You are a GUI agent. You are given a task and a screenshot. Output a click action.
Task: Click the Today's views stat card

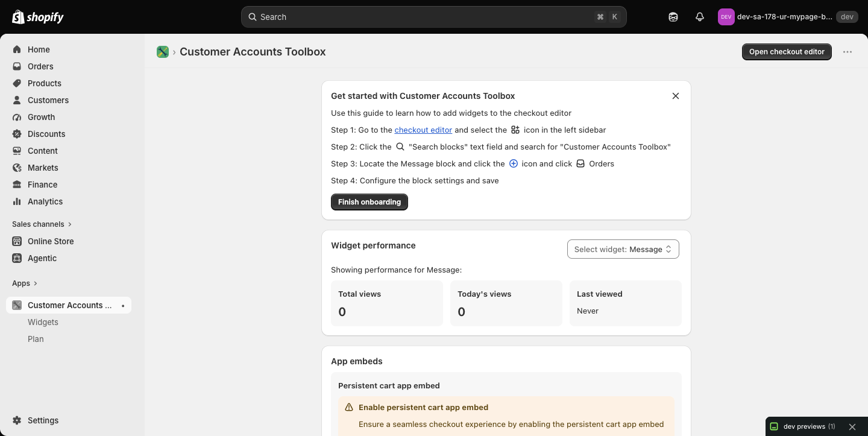(506, 303)
